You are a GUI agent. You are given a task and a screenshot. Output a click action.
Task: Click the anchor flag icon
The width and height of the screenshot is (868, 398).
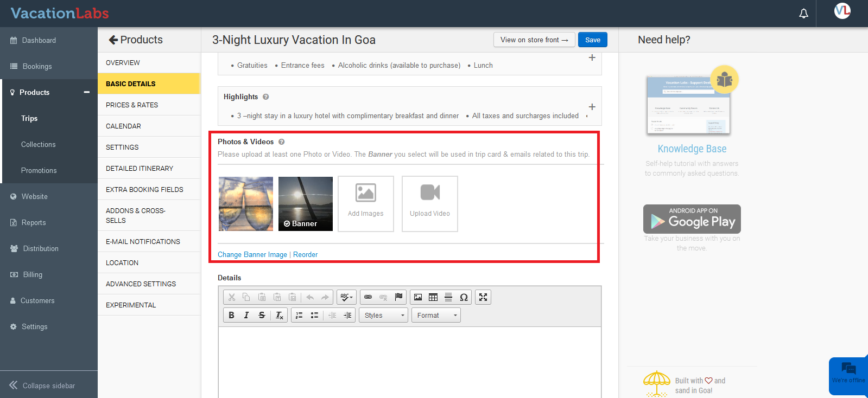coord(398,297)
